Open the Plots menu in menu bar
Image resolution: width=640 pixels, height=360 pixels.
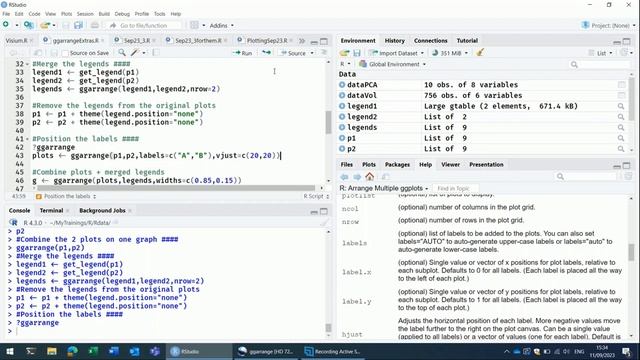pos(67,14)
